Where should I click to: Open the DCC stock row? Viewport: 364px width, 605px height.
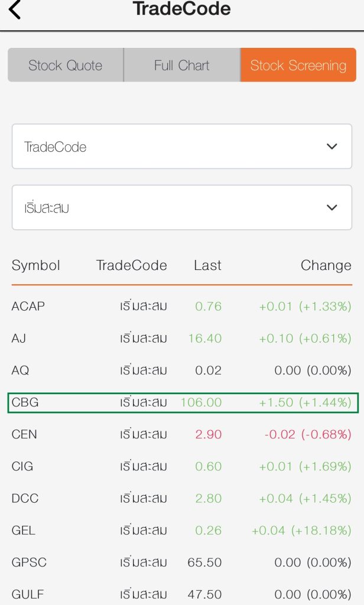[182, 499]
